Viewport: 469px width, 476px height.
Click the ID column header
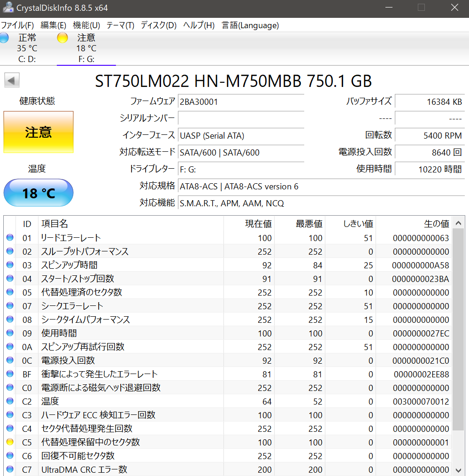pyautogui.click(x=27, y=223)
